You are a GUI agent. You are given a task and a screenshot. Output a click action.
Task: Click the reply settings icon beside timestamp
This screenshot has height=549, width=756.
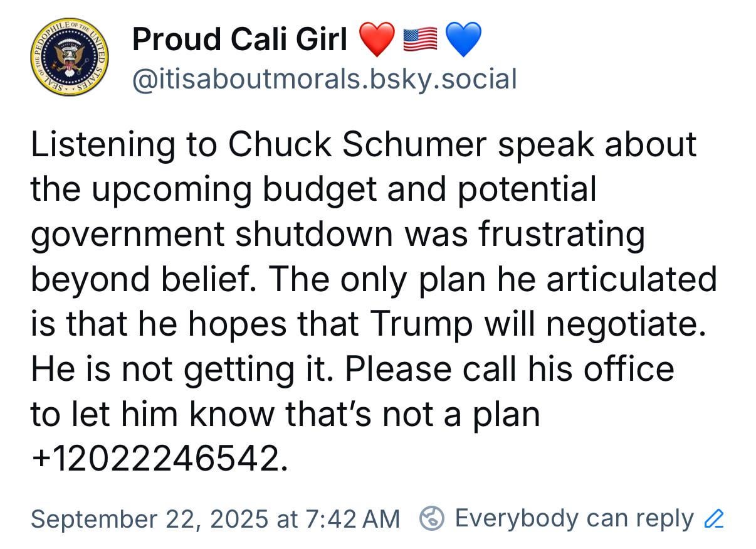(432, 519)
